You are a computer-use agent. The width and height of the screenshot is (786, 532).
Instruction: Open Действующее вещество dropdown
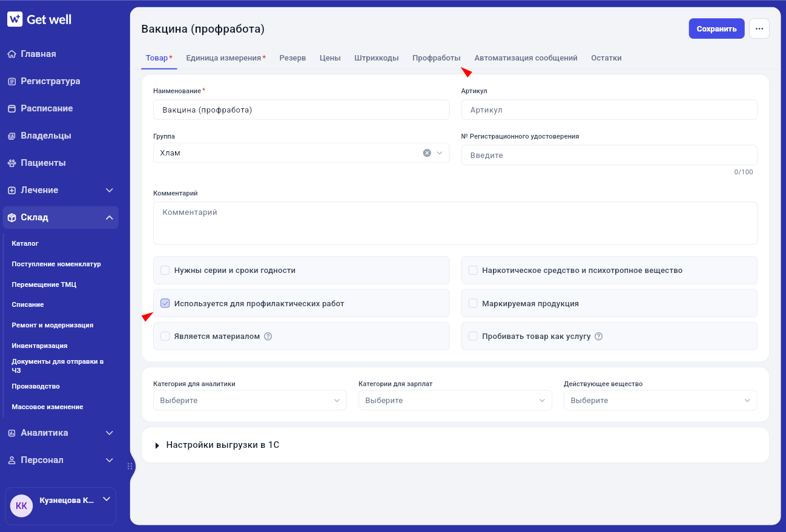point(661,400)
